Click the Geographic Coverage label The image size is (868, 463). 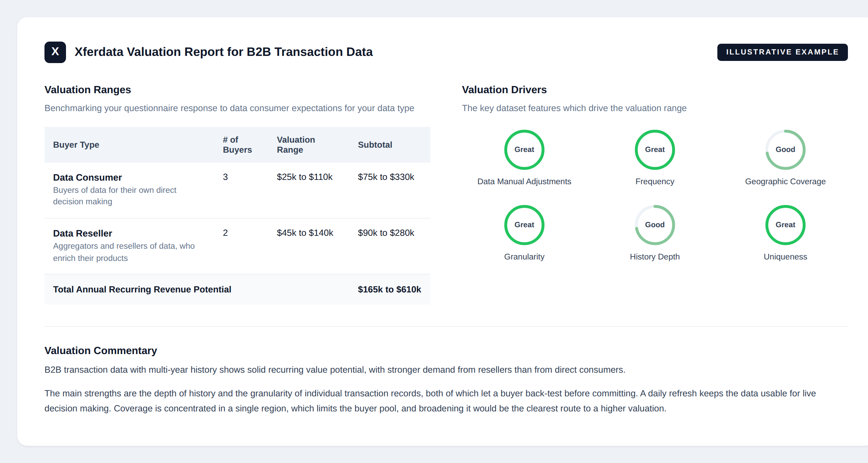pos(786,182)
